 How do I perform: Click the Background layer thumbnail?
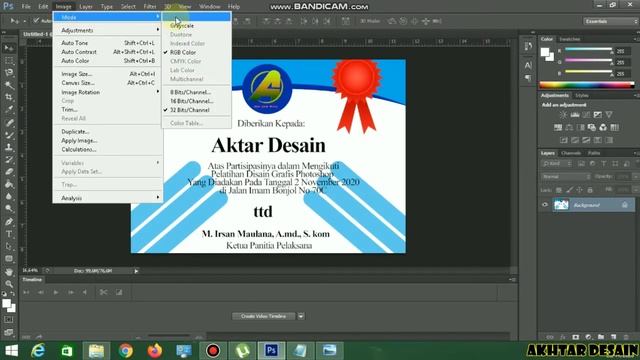[561, 205]
